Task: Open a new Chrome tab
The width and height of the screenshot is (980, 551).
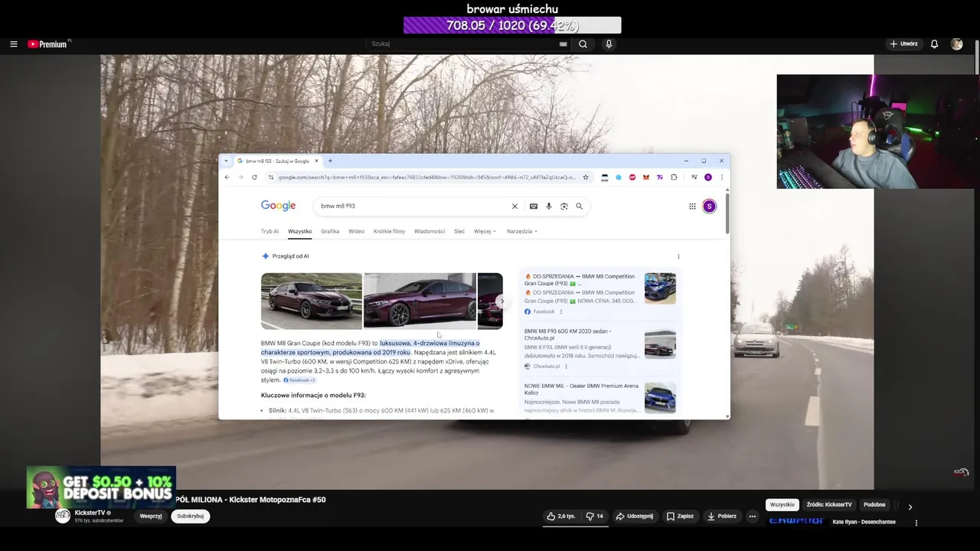Action: tap(330, 161)
